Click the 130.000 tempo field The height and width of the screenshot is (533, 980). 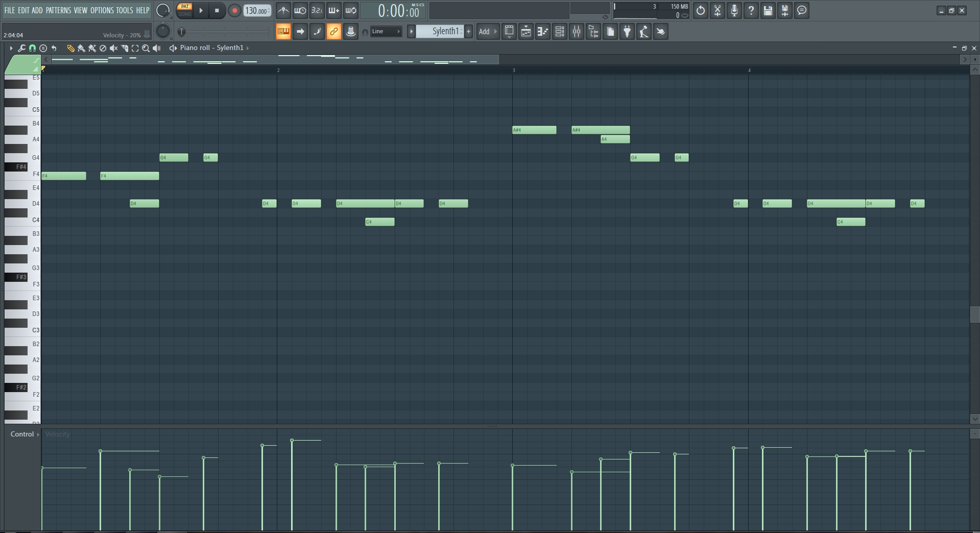click(257, 10)
